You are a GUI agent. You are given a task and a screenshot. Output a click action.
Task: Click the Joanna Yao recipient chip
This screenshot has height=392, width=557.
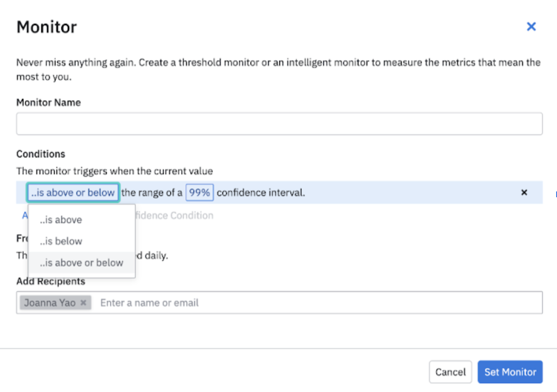pyautogui.click(x=50, y=303)
